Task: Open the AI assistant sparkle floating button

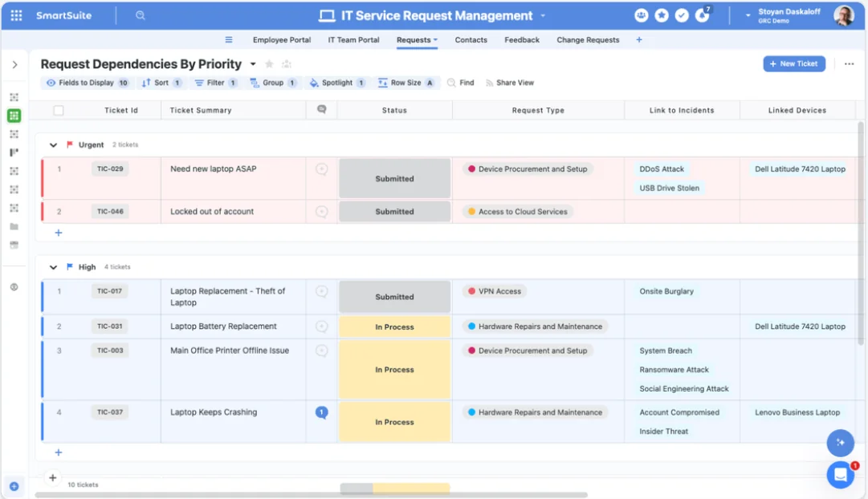Action: (x=841, y=443)
